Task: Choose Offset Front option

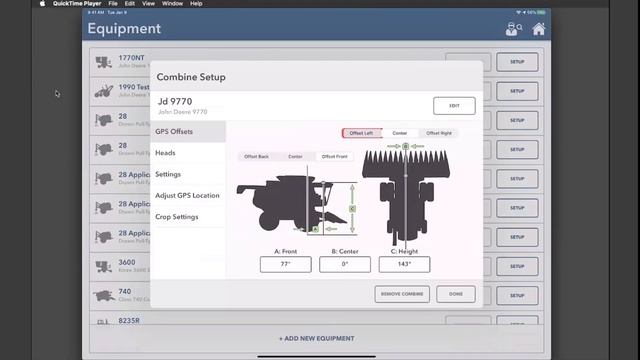Action: 334,156
